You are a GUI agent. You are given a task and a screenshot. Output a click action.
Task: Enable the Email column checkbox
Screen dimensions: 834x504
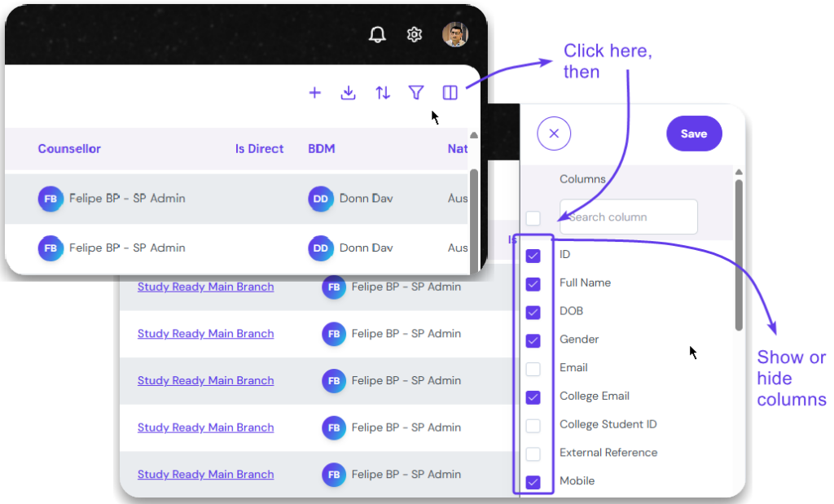tap(533, 369)
